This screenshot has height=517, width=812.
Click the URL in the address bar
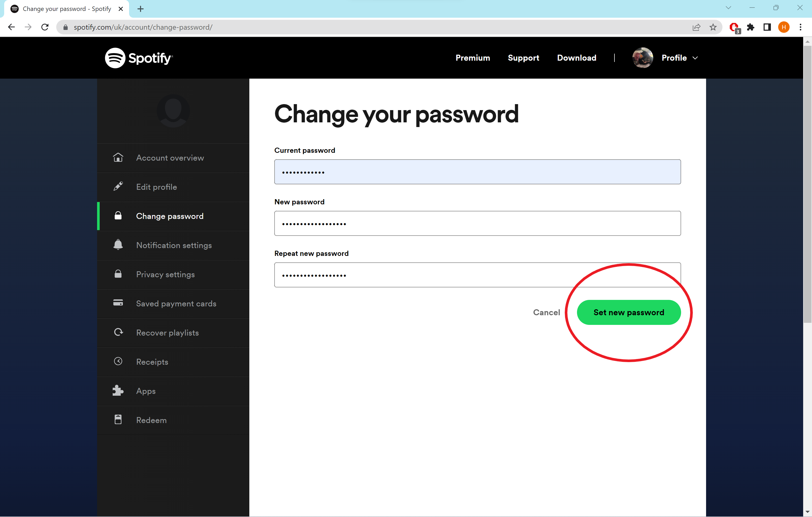[143, 27]
